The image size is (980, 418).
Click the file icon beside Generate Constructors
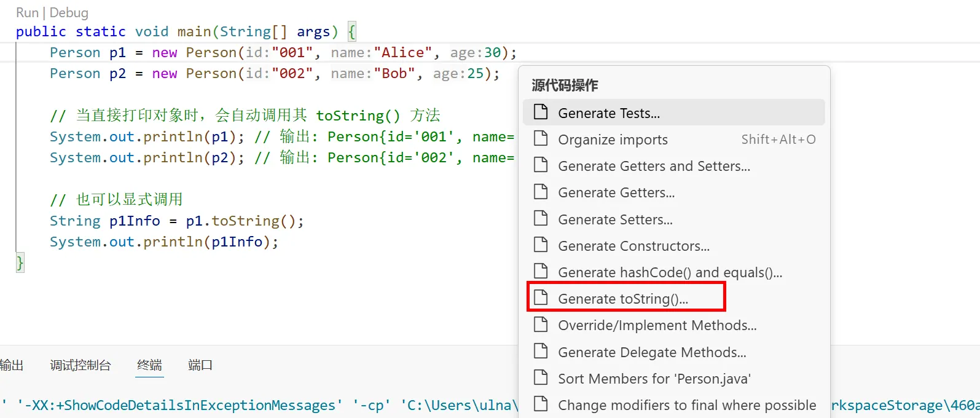click(541, 245)
